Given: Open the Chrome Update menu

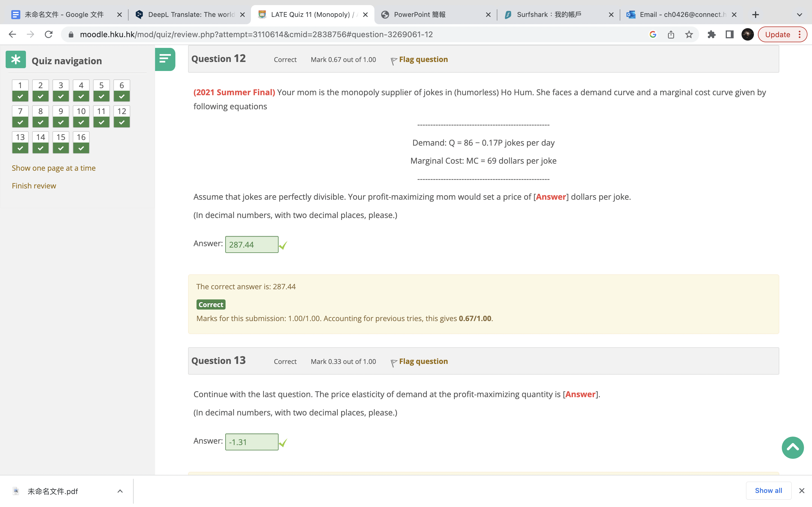Looking at the screenshot, I should (782, 35).
